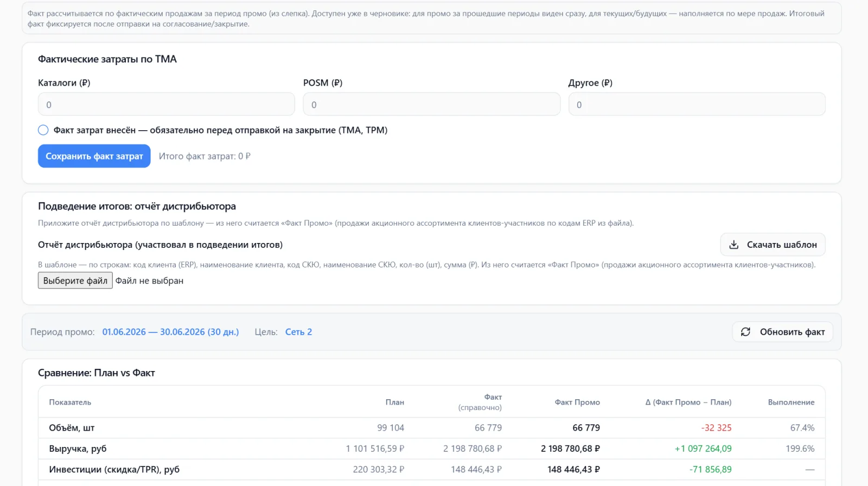Focus the Другое (₽) input field
This screenshot has height=486, width=868.
[697, 104]
